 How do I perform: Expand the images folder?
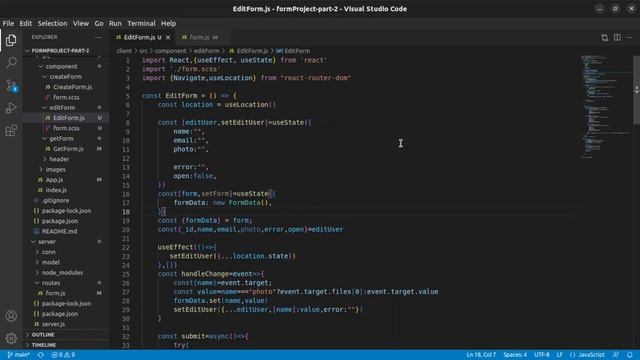point(56,169)
